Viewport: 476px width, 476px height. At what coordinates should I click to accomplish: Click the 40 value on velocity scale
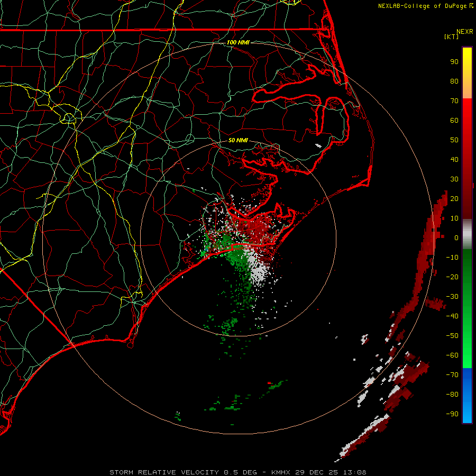(x=454, y=160)
